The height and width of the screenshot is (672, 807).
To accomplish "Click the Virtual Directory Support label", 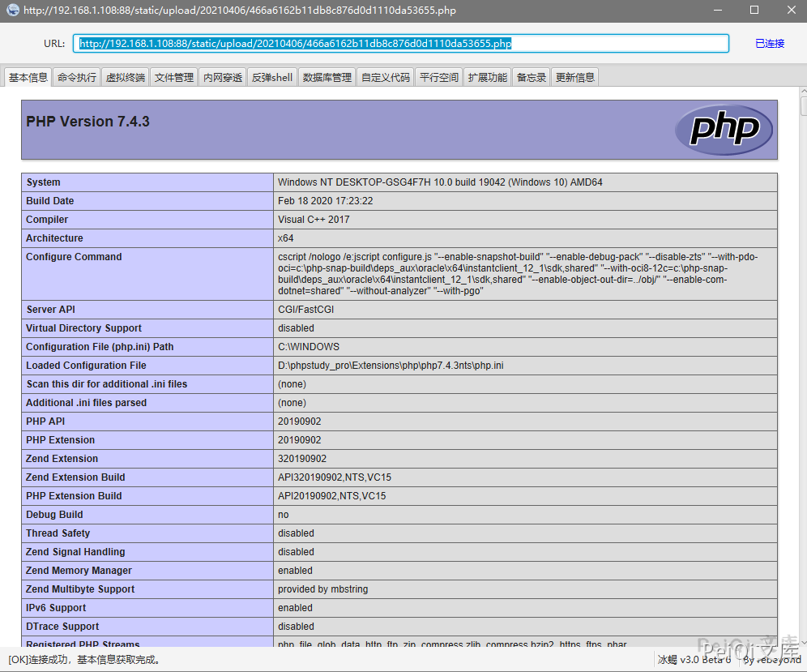I will coord(84,328).
